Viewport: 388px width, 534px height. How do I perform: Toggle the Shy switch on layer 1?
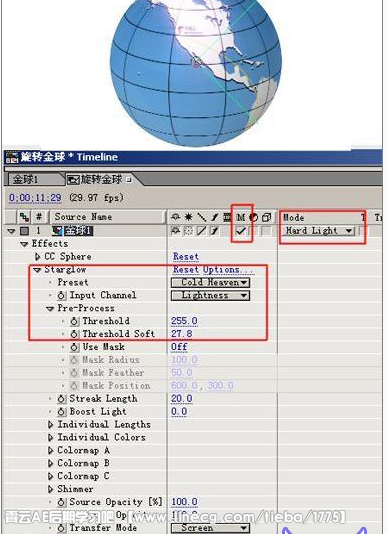(175, 231)
